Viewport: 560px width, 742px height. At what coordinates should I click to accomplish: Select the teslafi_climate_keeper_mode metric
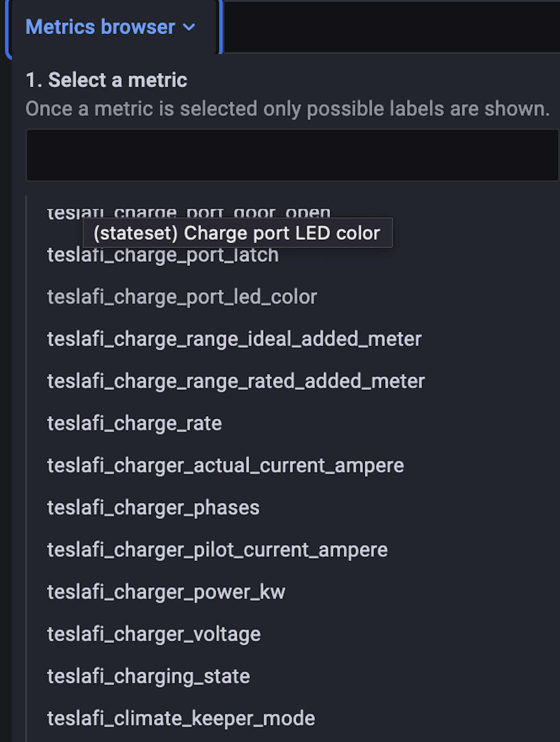[x=181, y=718]
